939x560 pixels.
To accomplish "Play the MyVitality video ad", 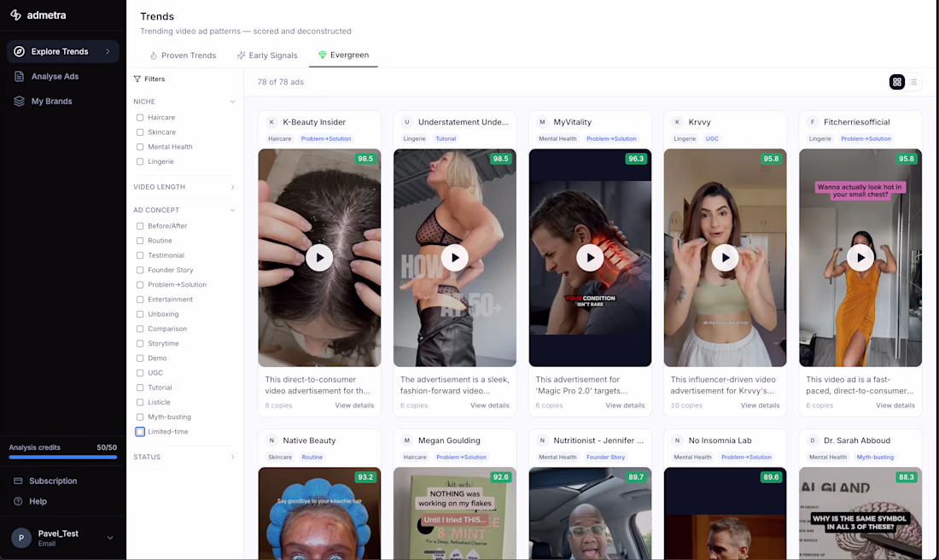I will 590,258.
